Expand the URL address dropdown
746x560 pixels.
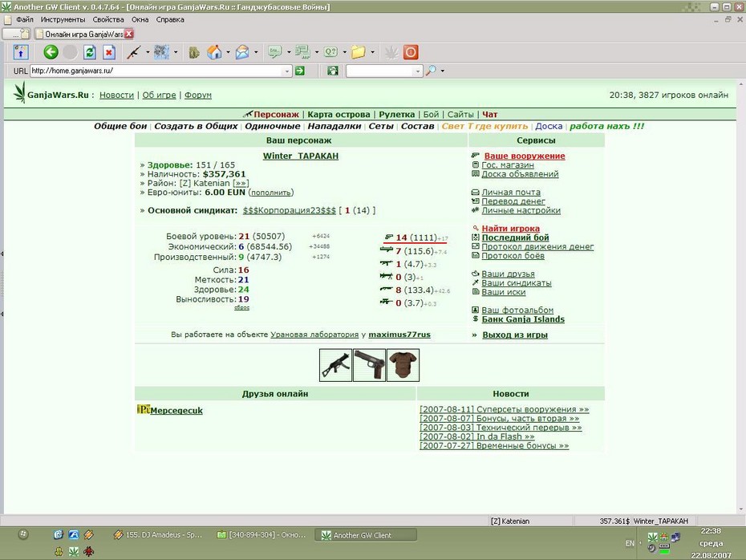point(286,71)
